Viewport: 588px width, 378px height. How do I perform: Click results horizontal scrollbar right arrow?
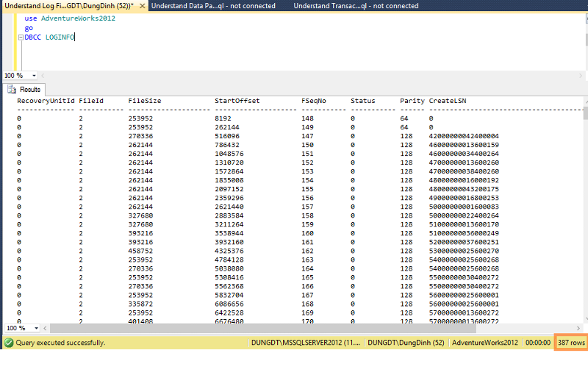[578, 329]
